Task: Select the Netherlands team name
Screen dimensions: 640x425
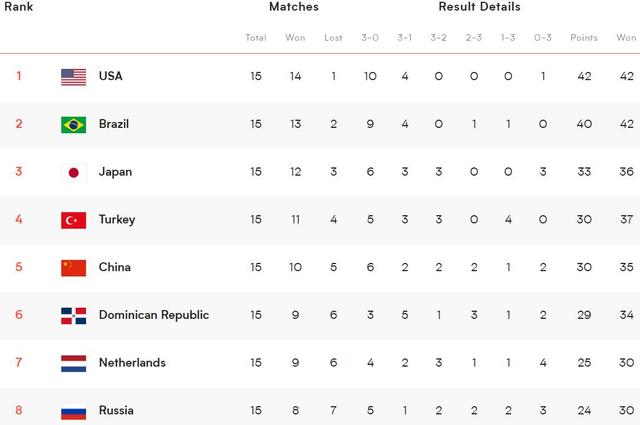Action: [132, 363]
